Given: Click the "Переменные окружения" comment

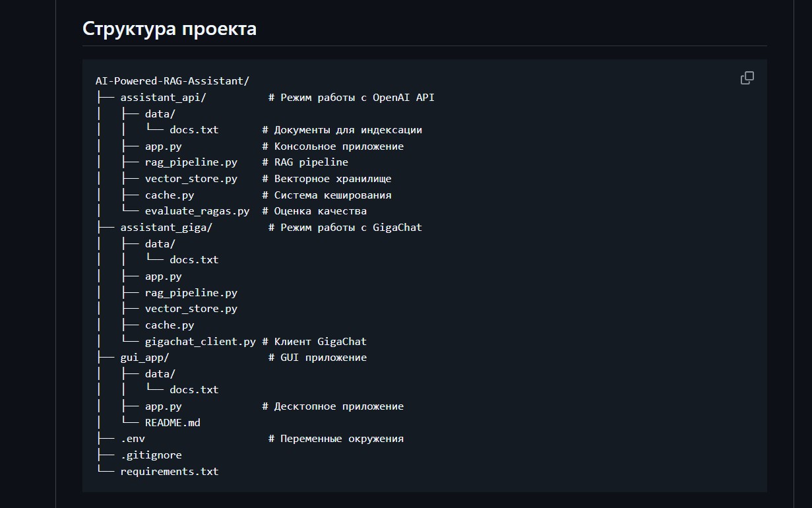Looking at the screenshot, I should click(x=342, y=439).
